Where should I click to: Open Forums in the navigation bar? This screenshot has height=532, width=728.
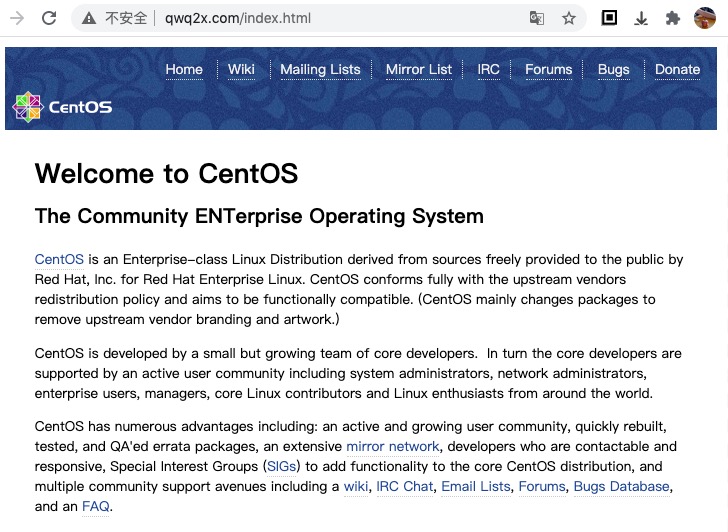coord(548,70)
